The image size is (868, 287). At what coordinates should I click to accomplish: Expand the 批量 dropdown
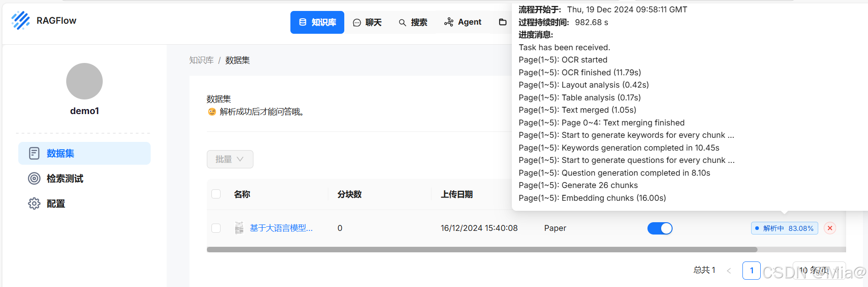point(230,159)
